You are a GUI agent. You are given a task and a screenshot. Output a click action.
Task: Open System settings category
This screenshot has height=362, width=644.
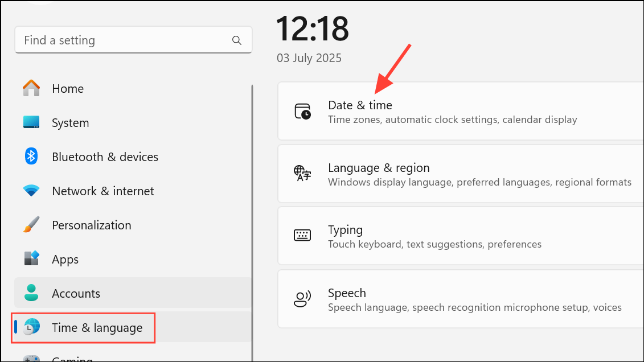pos(133,122)
